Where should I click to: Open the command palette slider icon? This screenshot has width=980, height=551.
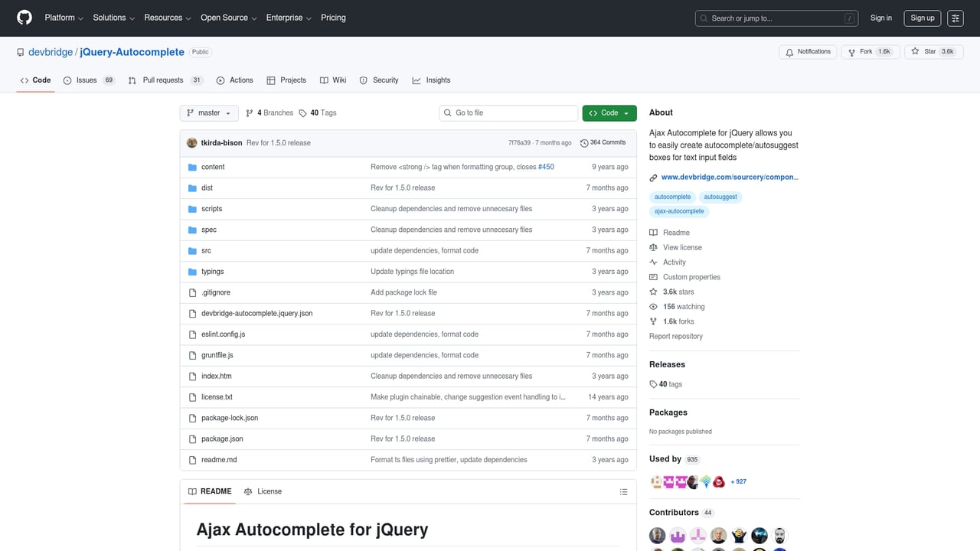tap(955, 18)
